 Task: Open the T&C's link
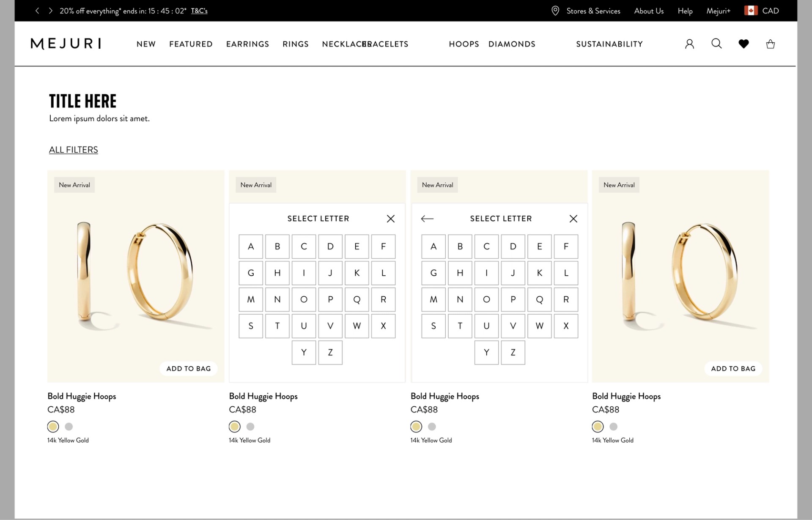pyautogui.click(x=199, y=11)
